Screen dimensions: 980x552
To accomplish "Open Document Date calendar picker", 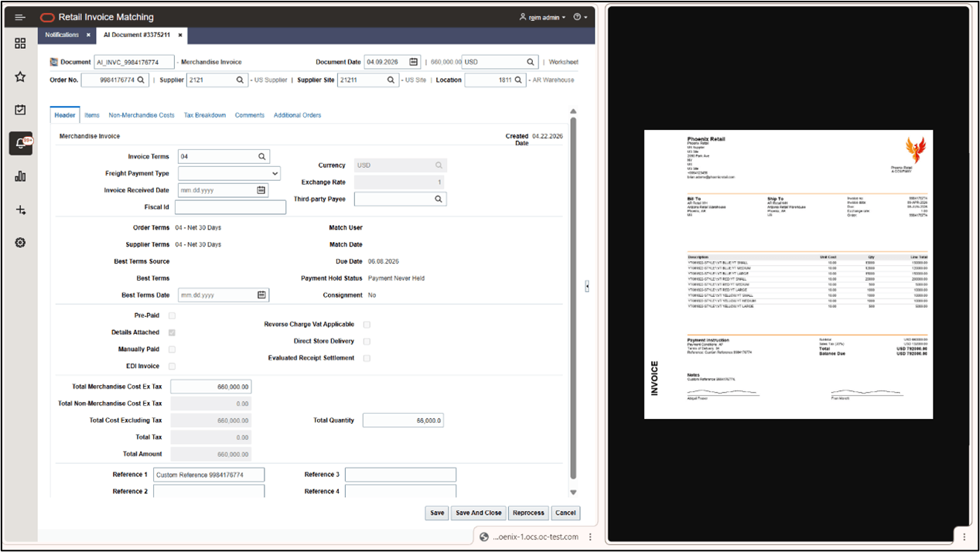I will click(x=414, y=62).
